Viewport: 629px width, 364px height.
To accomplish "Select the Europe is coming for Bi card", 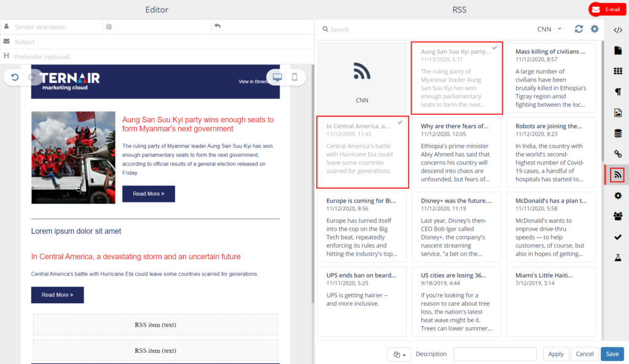I will (362, 227).
